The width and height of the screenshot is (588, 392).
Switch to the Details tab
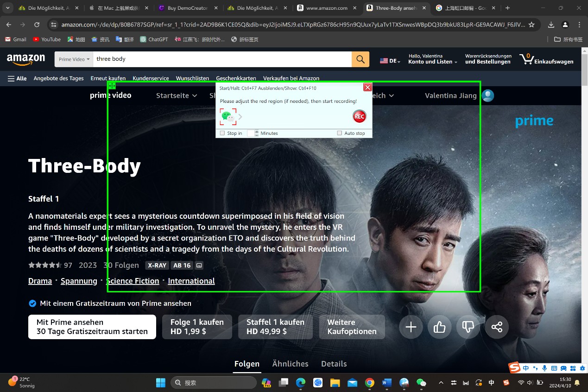point(334,364)
